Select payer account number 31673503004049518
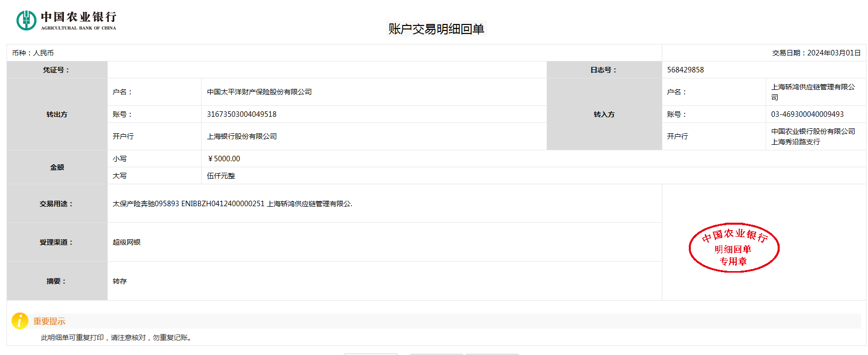This screenshot has height=355, width=868. (242, 114)
